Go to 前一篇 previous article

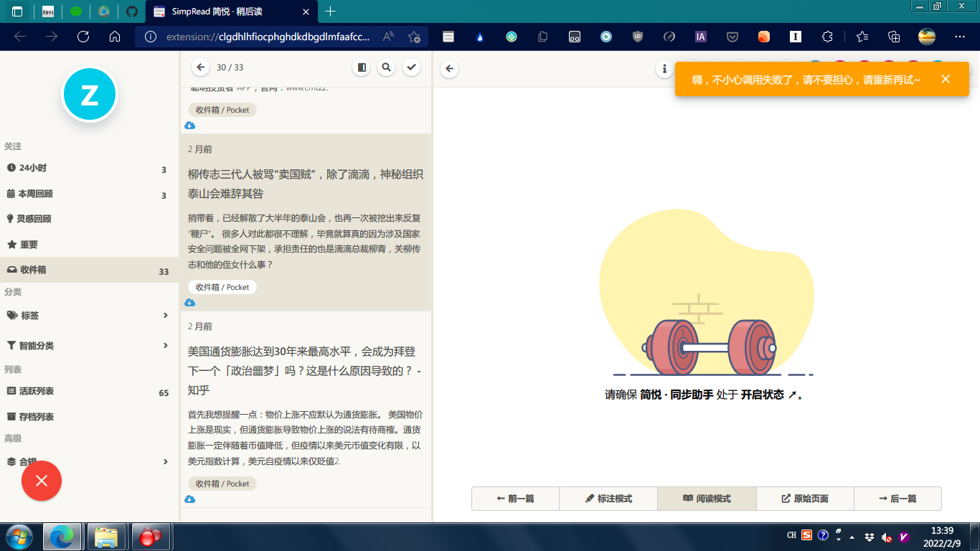pyautogui.click(x=515, y=499)
